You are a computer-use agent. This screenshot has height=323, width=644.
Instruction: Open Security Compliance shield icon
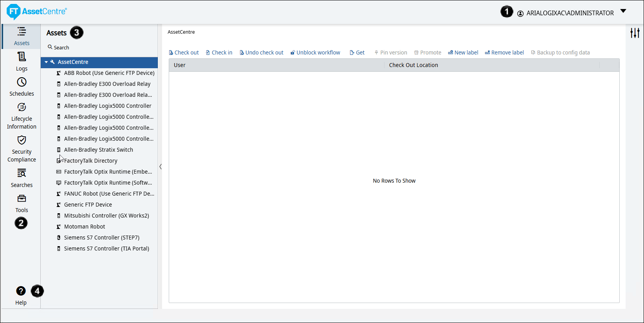tap(22, 140)
